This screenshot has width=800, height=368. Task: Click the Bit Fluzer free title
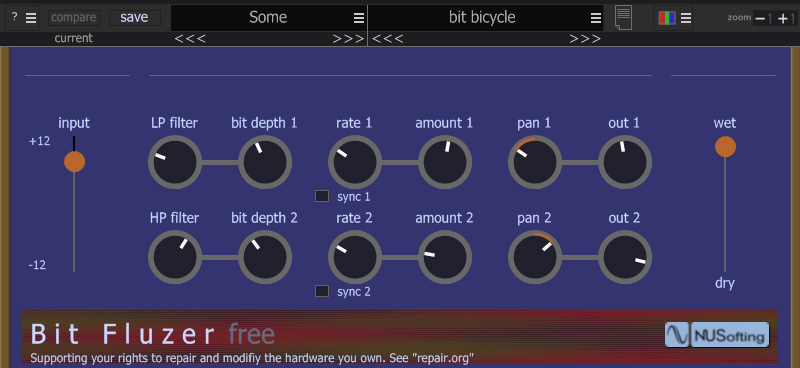click(x=153, y=334)
